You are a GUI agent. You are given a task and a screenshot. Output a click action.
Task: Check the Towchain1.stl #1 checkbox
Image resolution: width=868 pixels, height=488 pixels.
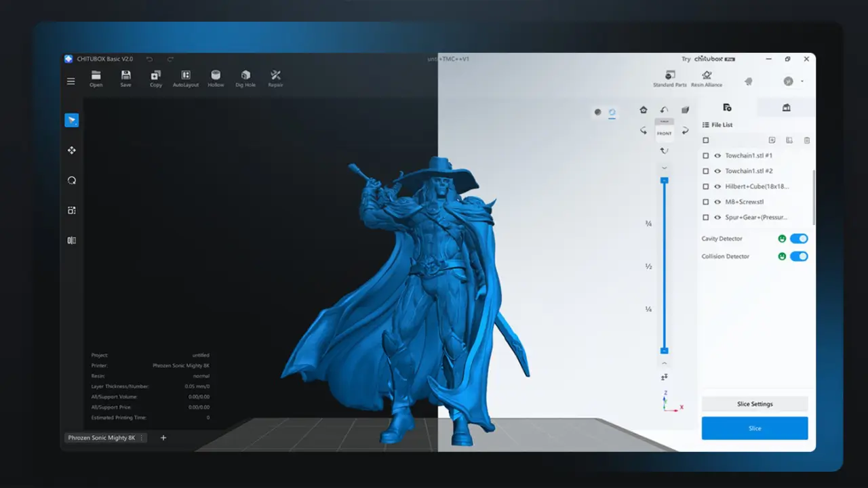(706, 156)
